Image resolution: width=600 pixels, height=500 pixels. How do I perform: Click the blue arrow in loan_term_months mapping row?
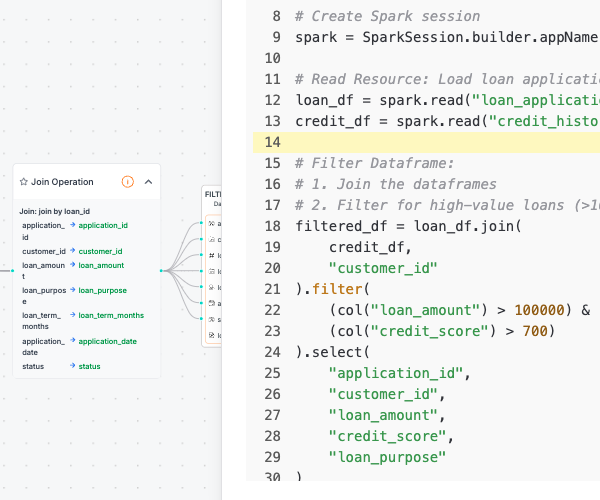click(73, 315)
